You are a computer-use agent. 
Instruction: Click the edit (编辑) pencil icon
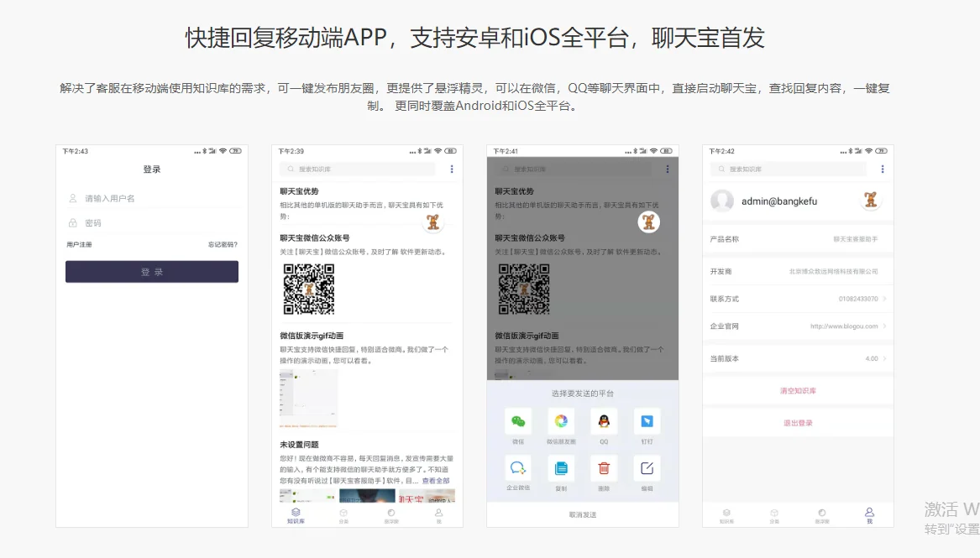coord(647,468)
